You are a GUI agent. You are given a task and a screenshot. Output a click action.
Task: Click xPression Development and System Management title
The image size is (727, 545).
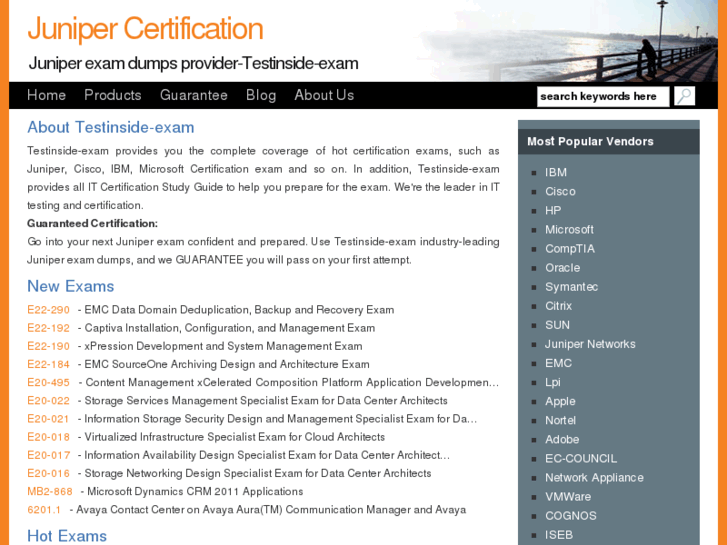point(223,346)
